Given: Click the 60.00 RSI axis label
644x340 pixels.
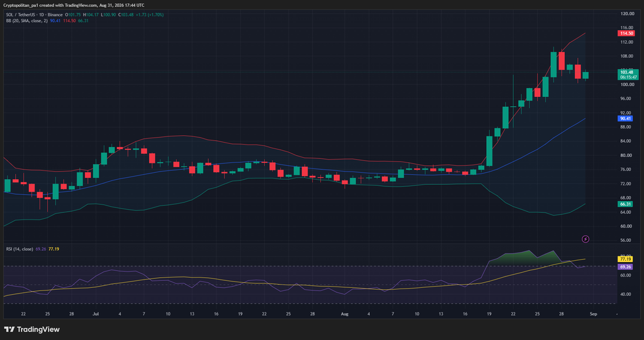Looking at the screenshot, I should coord(627,275).
